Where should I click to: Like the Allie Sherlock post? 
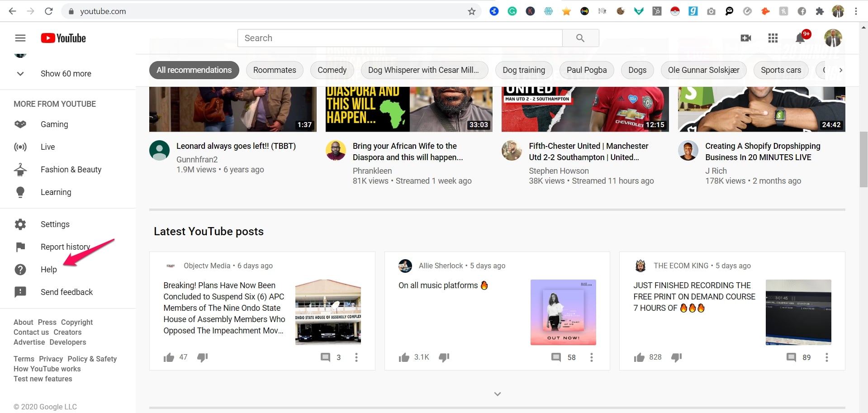coord(404,357)
